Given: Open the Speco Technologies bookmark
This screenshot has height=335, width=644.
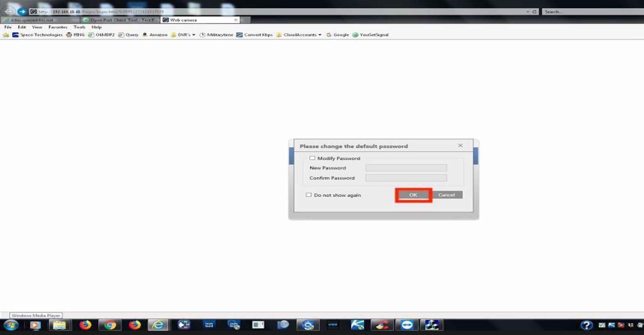Looking at the screenshot, I should (37, 35).
